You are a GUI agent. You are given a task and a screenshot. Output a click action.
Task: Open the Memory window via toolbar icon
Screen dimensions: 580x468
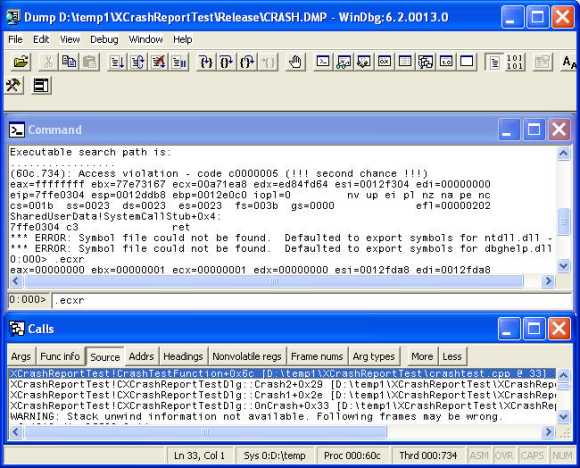click(405, 61)
